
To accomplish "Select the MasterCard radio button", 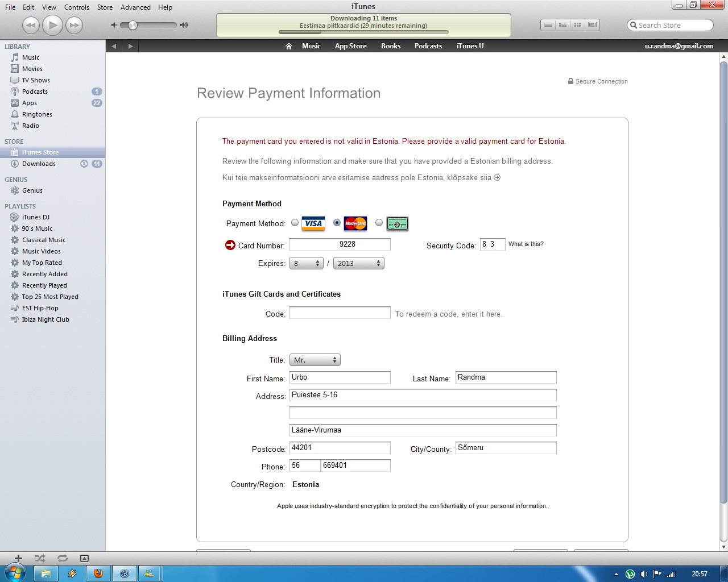I will click(337, 223).
